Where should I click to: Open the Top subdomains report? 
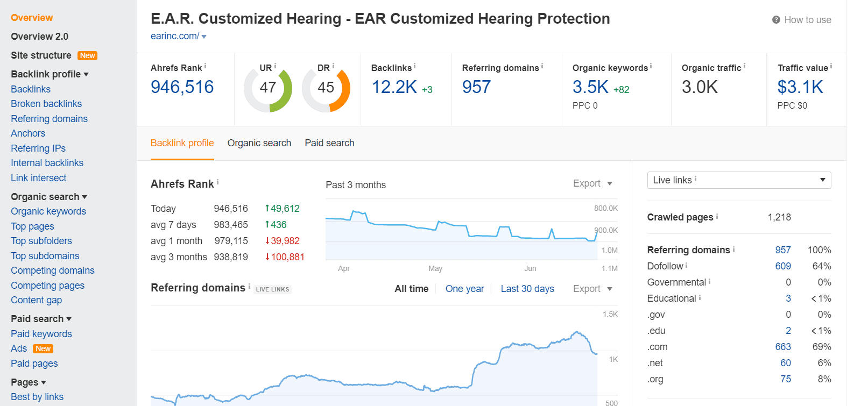(45, 256)
